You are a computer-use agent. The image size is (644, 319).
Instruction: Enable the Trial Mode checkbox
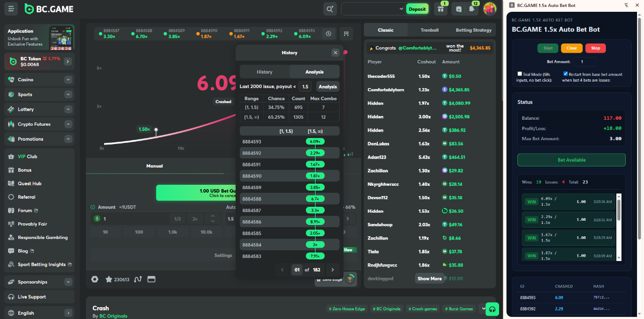pos(519,74)
